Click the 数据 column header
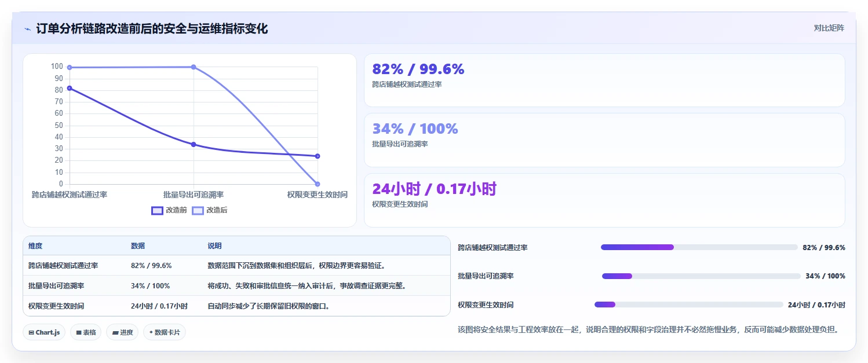The width and height of the screenshot is (868, 363). click(x=138, y=246)
